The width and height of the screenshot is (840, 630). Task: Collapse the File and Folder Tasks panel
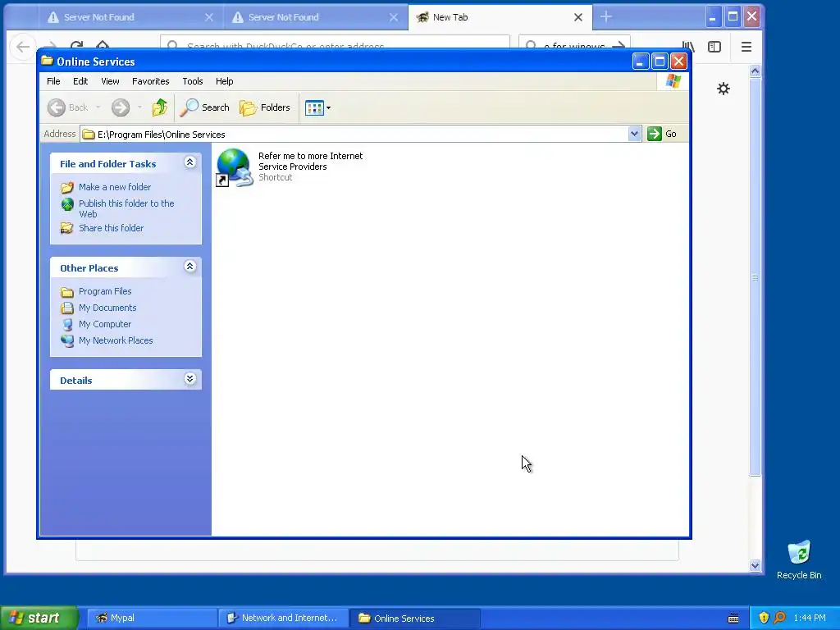click(x=189, y=162)
